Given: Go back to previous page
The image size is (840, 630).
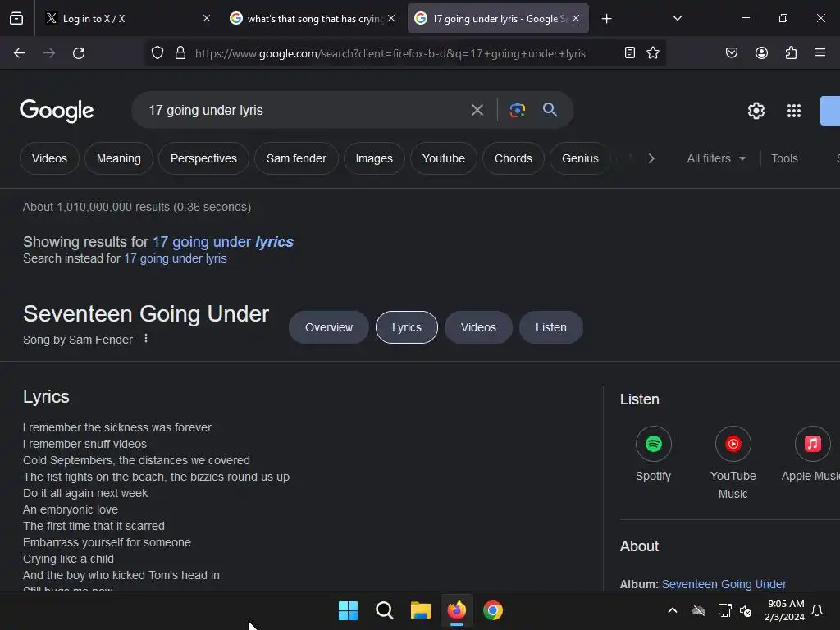Looking at the screenshot, I should pos(20,53).
